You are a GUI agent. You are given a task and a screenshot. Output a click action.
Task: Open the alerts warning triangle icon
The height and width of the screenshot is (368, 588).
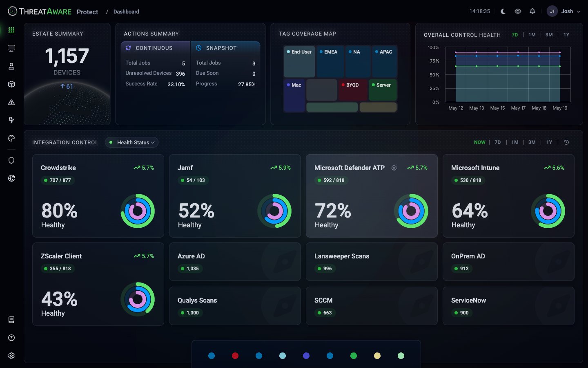point(11,102)
